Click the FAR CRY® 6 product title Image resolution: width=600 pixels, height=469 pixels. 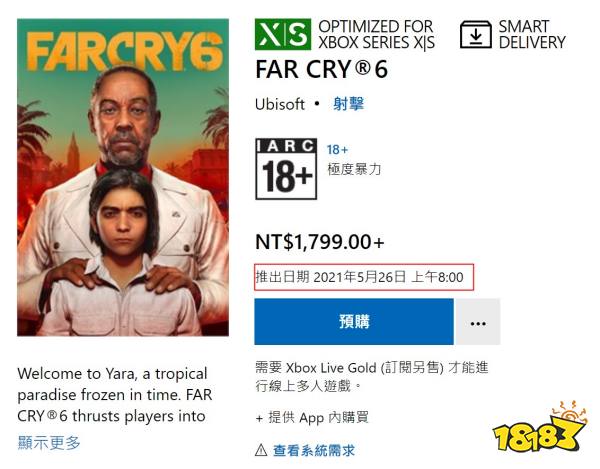coord(321,70)
